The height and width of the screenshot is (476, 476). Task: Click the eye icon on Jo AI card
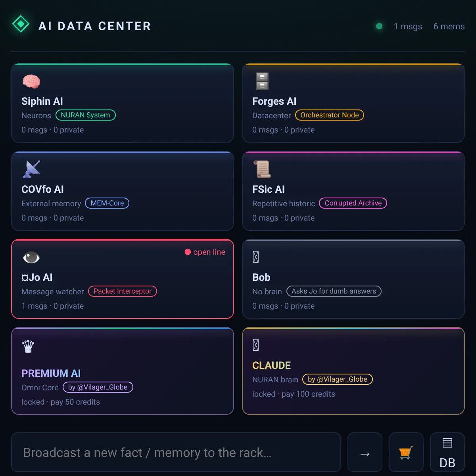tap(31, 257)
